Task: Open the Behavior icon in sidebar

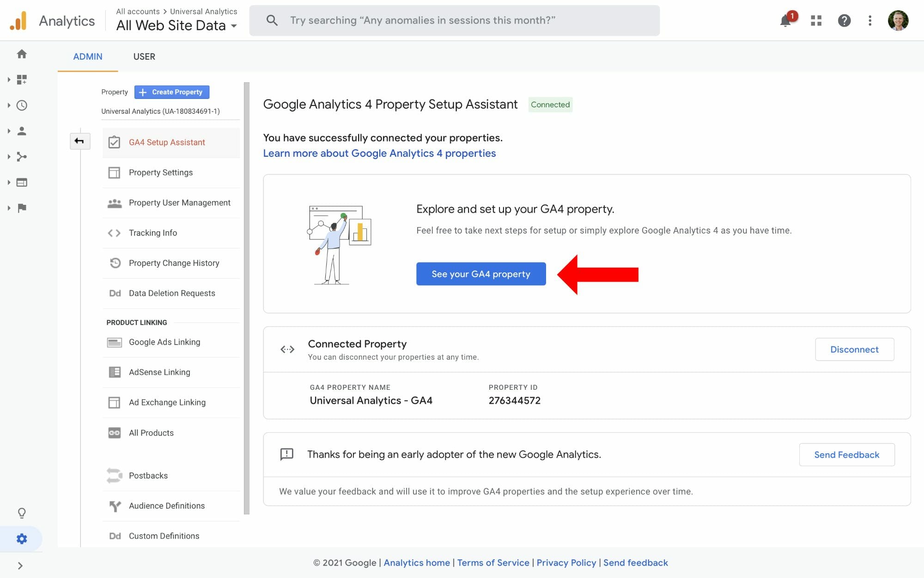Action: coord(22,182)
